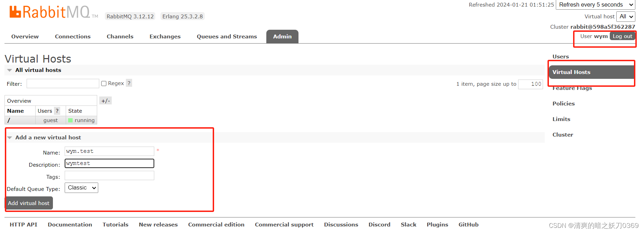Open Limits in the admin sidebar
Image resolution: width=644 pixels, height=232 pixels.
561,119
